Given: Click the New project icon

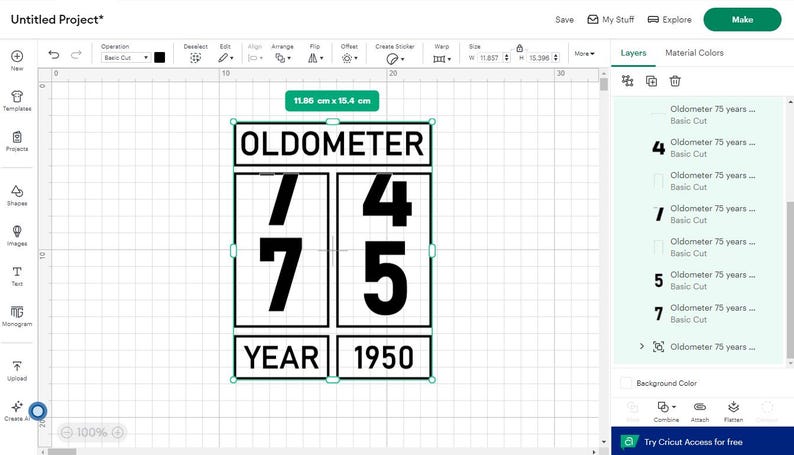Looking at the screenshot, I should point(17,60).
